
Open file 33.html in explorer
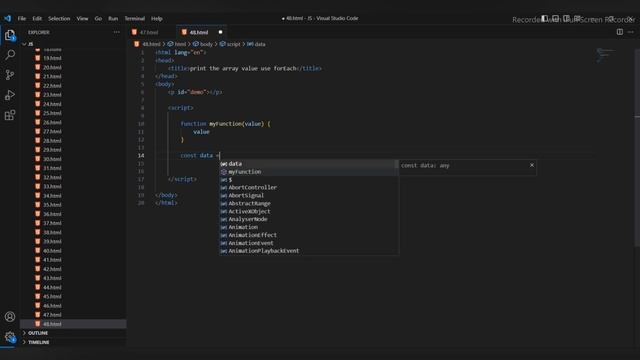(x=52, y=187)
